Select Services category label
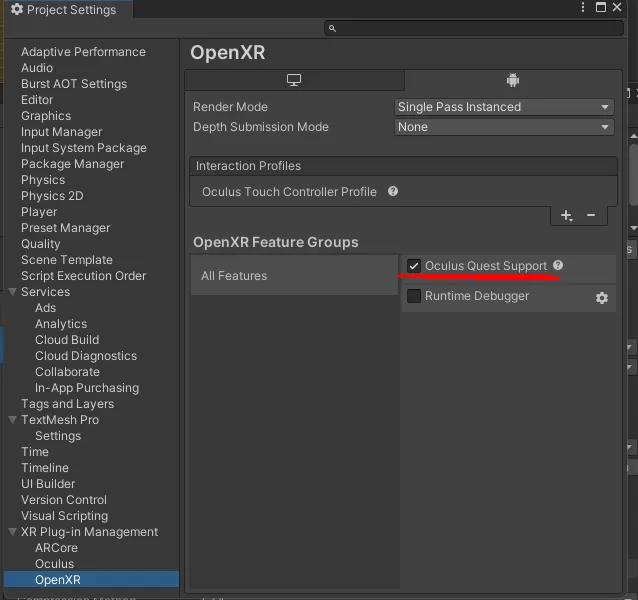 coord(46,292)
